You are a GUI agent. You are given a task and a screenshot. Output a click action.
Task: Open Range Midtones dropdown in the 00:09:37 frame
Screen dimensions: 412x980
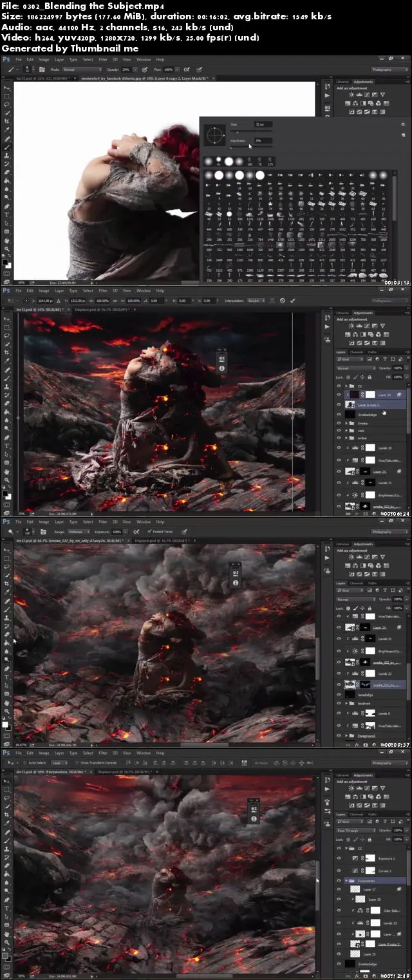tap(79, 532)
